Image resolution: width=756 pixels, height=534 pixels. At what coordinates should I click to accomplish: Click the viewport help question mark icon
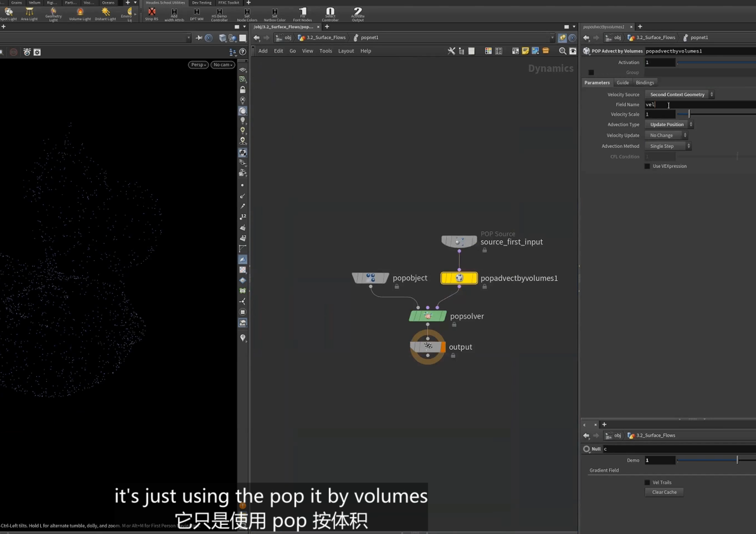(x=243, y=52)
